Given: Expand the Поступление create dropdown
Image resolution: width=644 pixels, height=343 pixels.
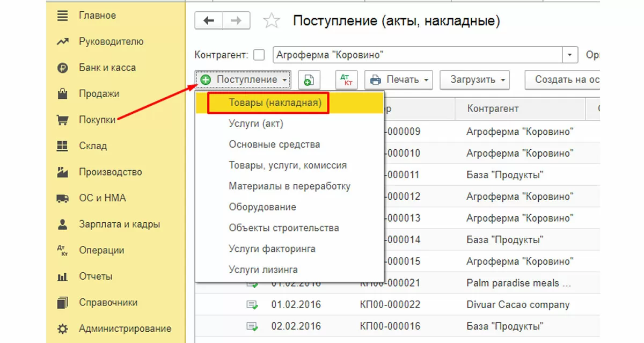Looking at the screenshot, I should [243, 80].
